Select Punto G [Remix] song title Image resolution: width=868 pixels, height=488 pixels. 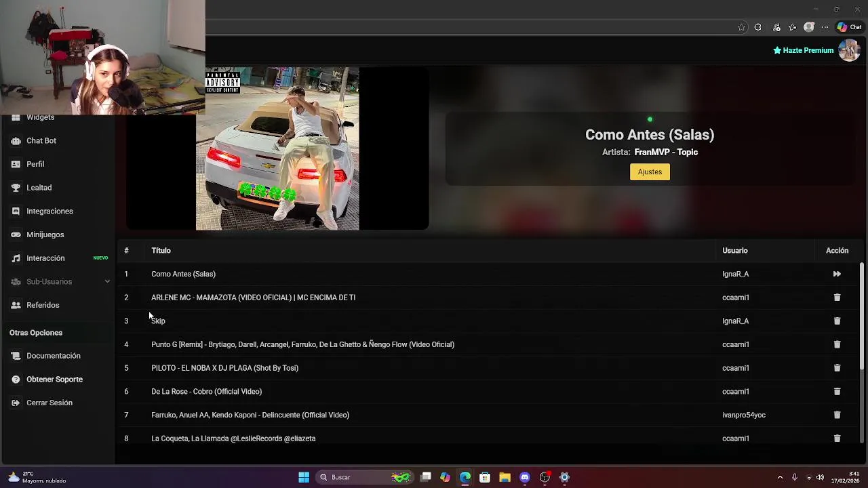(x=302, y=344)
